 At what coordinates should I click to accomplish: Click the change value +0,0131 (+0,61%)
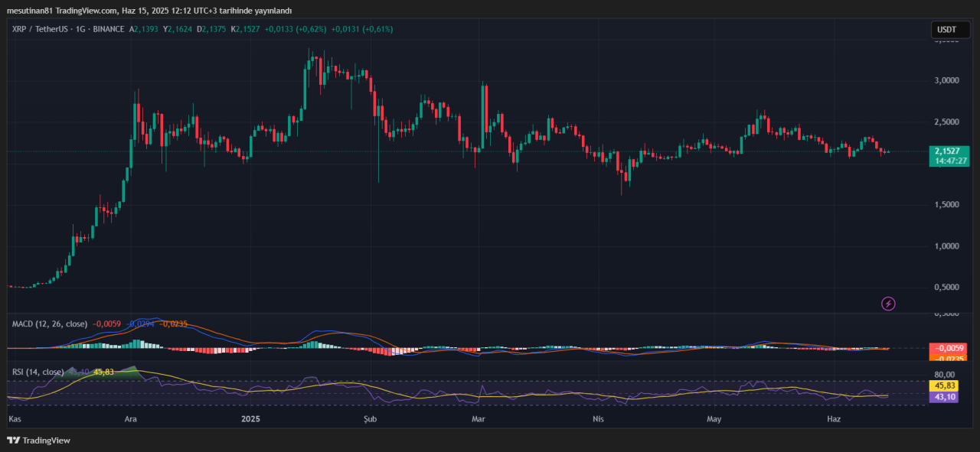[362, 29]
